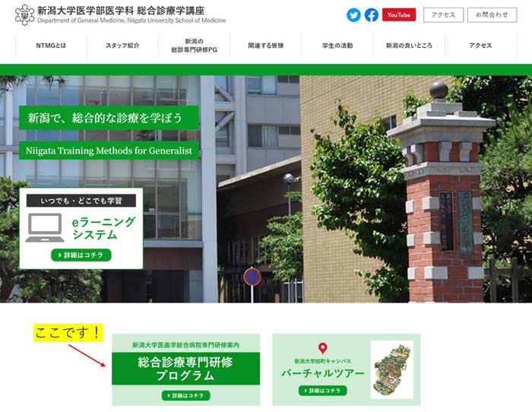Open the campus map thumbnail

(x=391, y=369)
